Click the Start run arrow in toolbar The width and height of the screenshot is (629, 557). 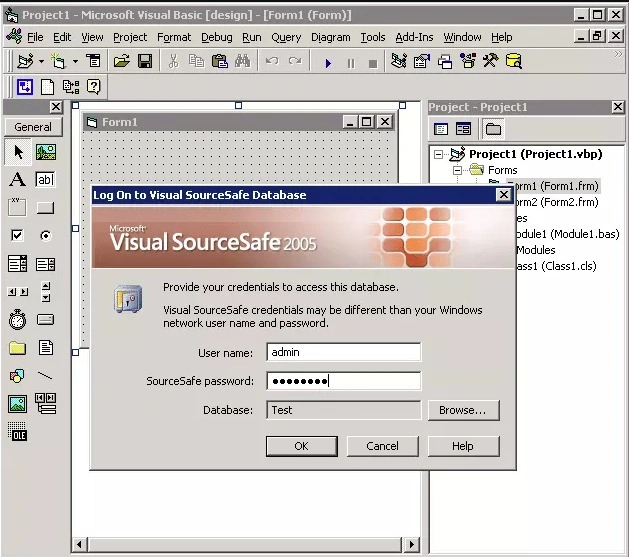coord(328,63)
